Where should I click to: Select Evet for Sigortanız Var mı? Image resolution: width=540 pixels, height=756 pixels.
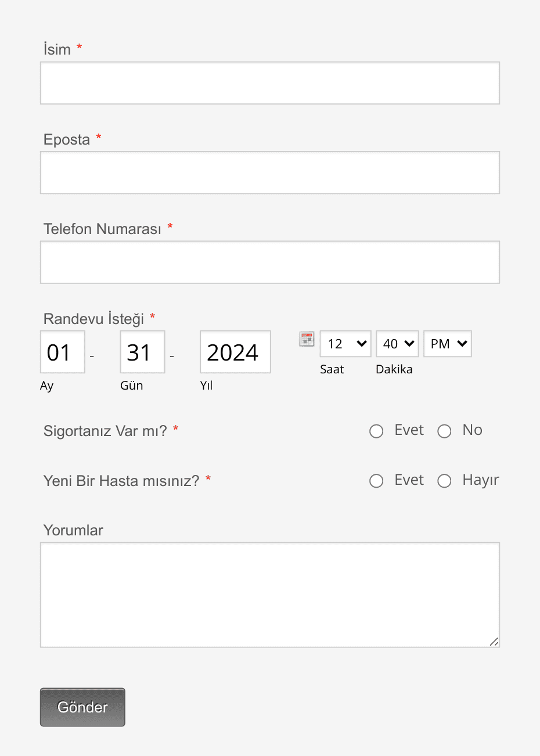click(376, 431)
